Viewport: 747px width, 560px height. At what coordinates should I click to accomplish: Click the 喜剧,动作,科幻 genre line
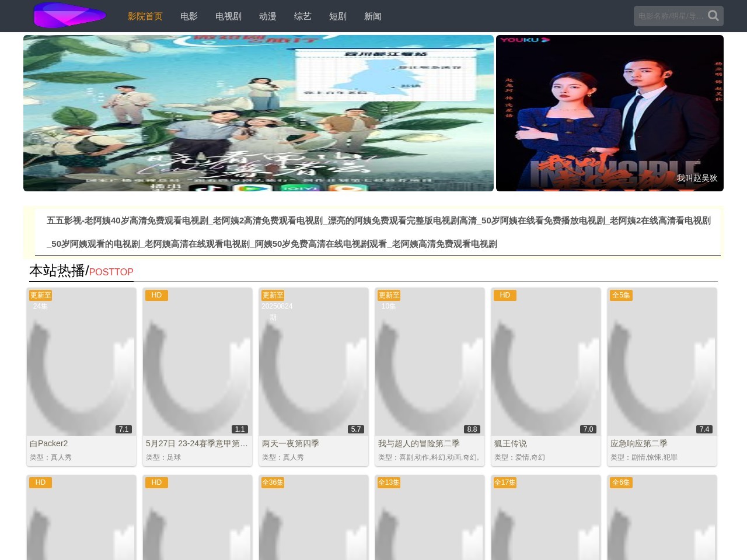tap(428, 457)
